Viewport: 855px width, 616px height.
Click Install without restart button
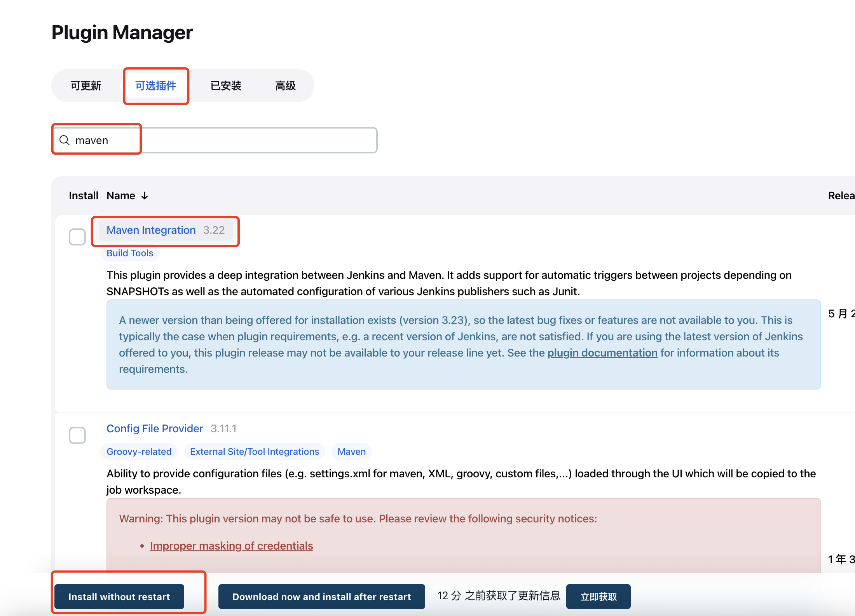[119, 597]
